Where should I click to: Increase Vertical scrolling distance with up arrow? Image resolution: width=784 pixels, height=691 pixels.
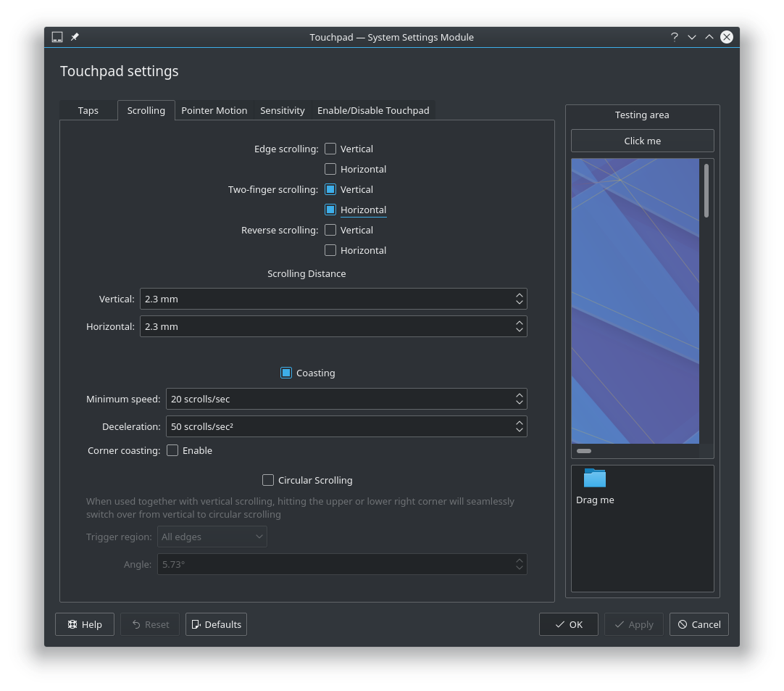[x=520, y=295]
